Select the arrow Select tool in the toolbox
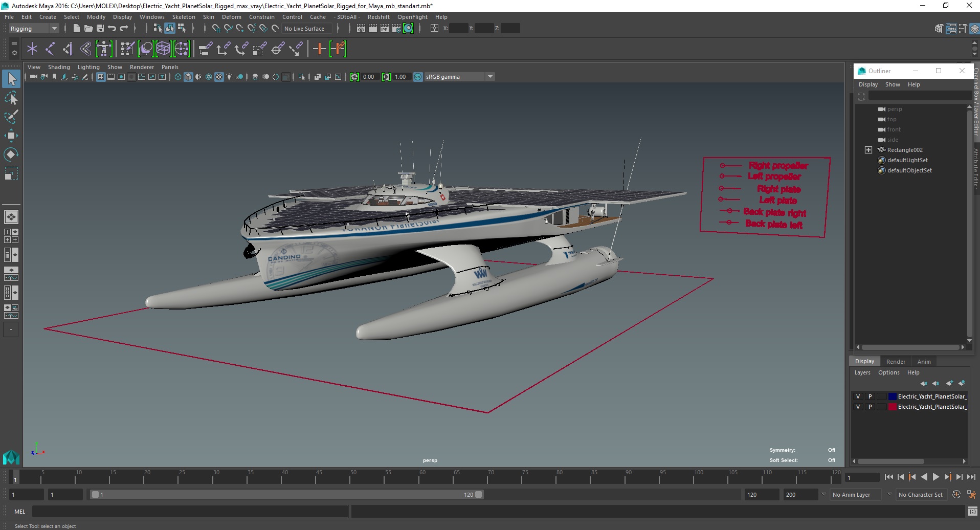Screen dimensions: 980x530 point(11,79)
